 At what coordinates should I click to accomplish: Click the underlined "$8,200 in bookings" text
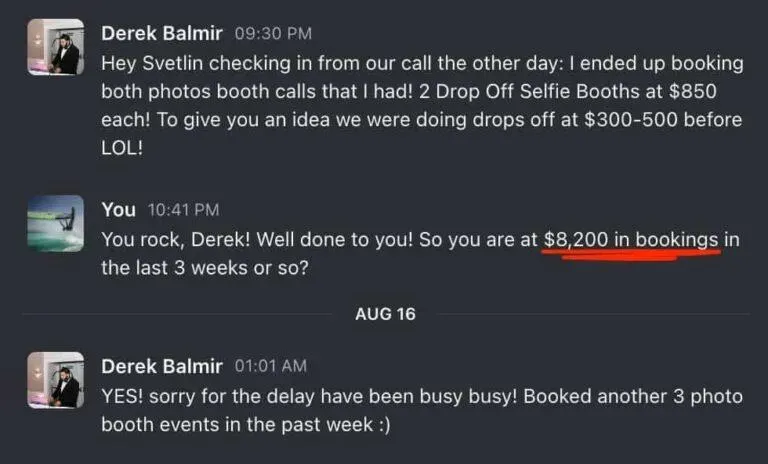tap(631, 240)
